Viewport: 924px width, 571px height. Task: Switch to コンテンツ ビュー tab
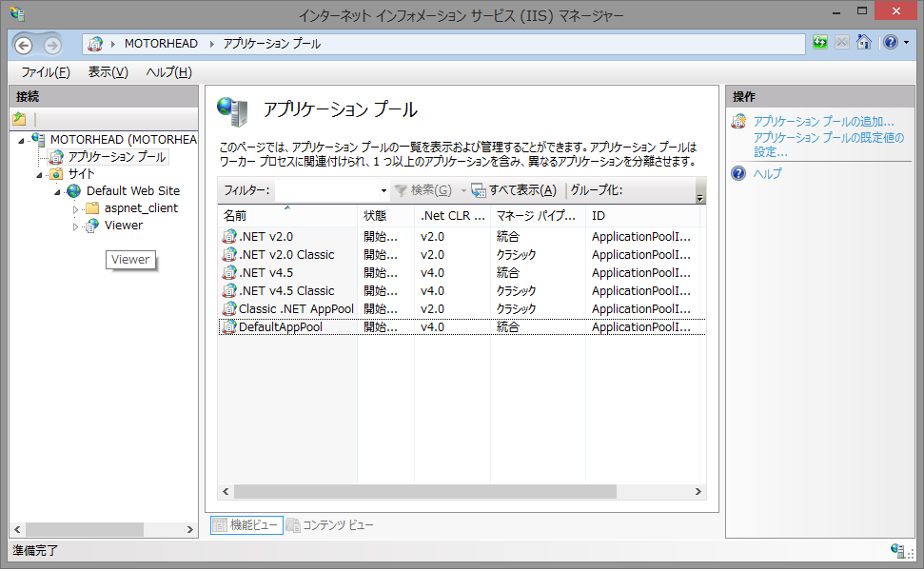330,525
